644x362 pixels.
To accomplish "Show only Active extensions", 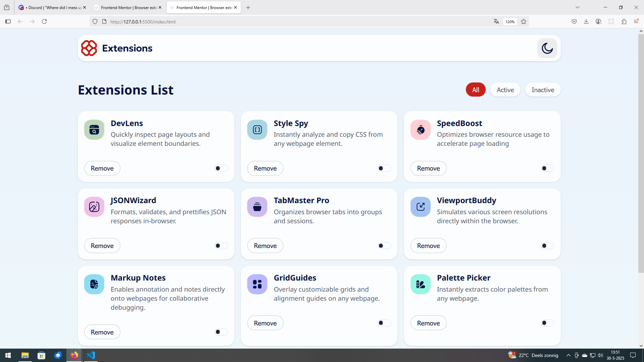I will (x=505, y=90).
